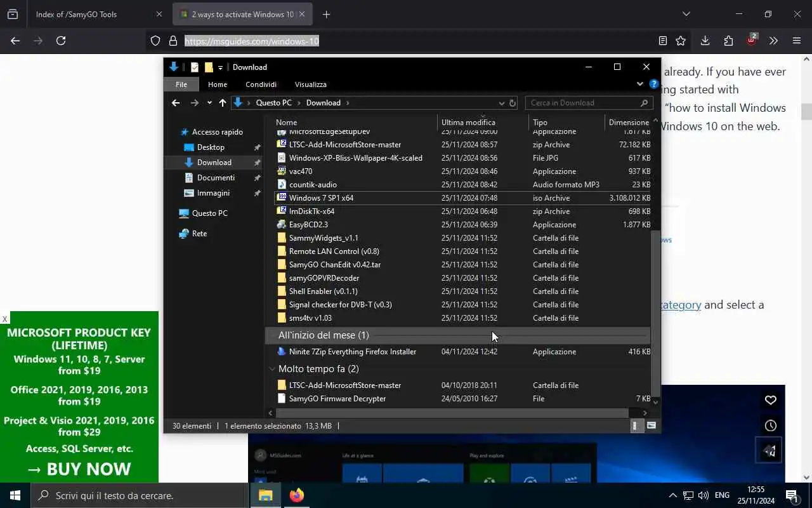
Task: Select Ninite 7Zip Everything Firefox Installer
Action: pyautogui.click(x=463, y=352)
